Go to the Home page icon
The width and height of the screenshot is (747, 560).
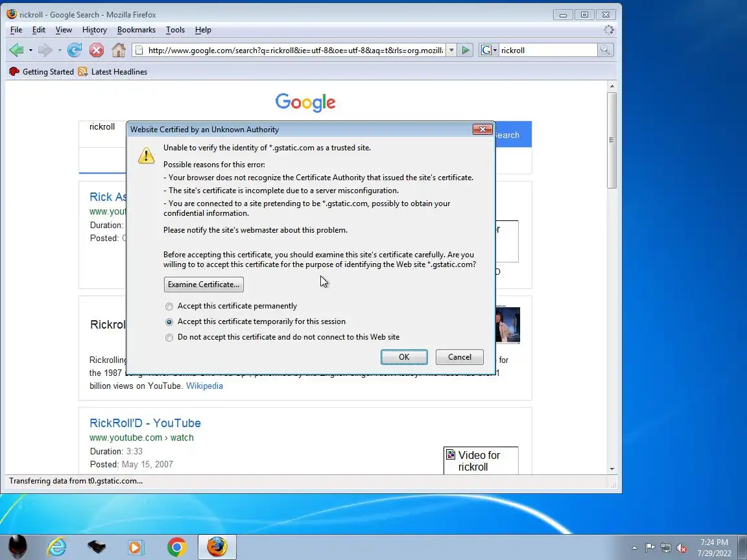pos(118,50)
